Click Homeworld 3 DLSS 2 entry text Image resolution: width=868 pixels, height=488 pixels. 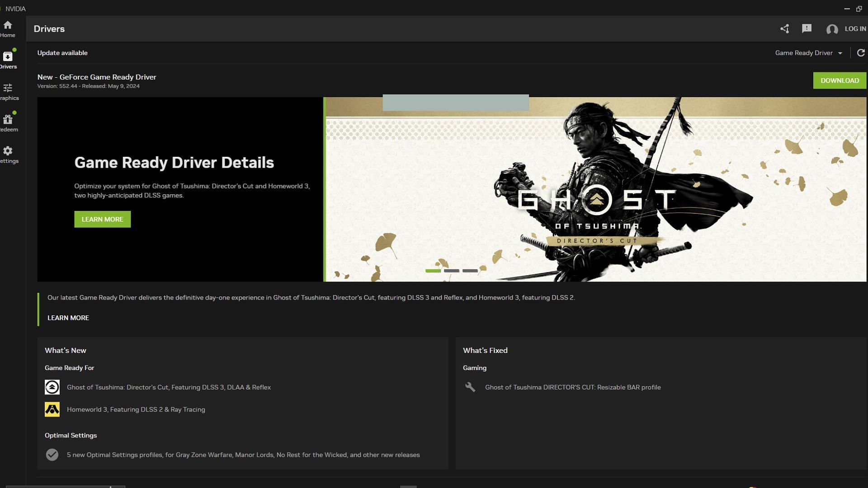[x=136, y=409]
